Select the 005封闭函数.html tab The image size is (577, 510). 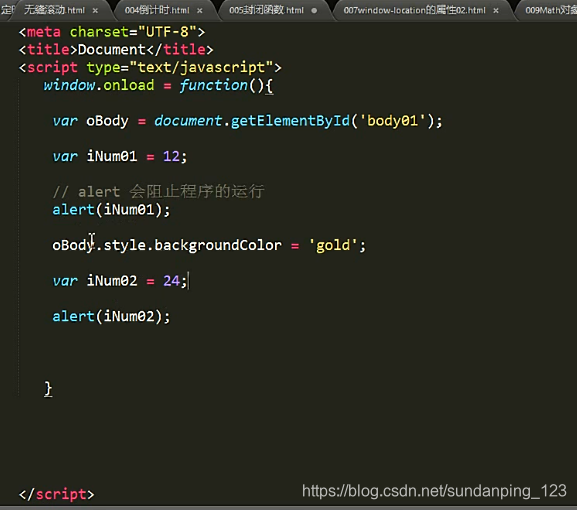(266, 10)
